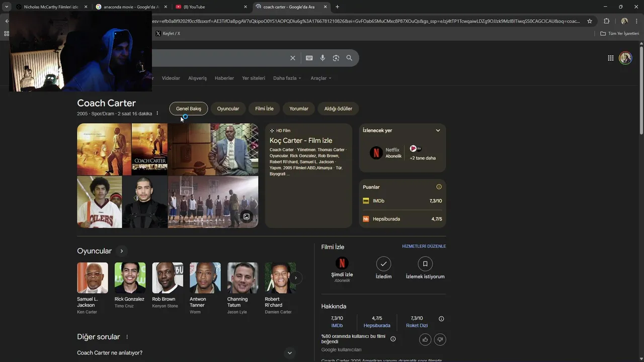Click the page vertical scrollbar
644x362 pixels.
pyautogui.click(x=641, y=90)
